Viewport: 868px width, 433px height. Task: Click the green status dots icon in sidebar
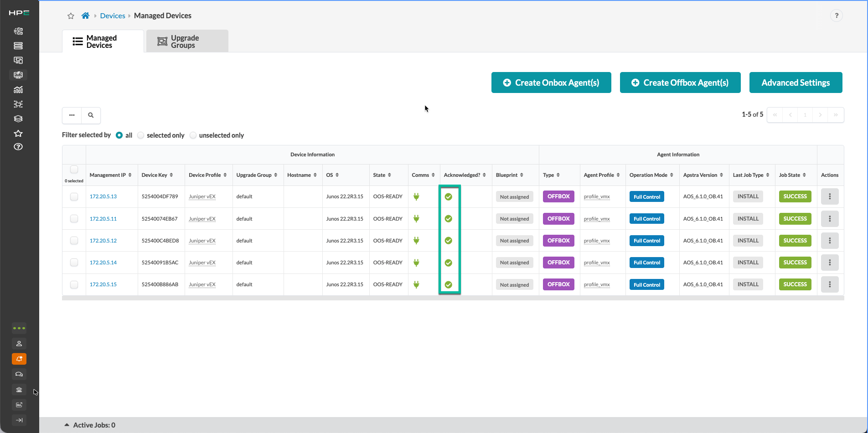(x=19, y=328)
